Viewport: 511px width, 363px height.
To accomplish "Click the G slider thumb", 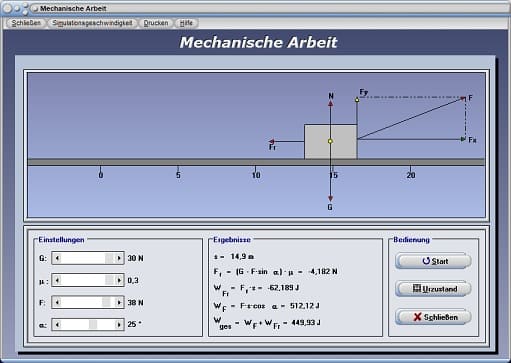I will point(109,258).
